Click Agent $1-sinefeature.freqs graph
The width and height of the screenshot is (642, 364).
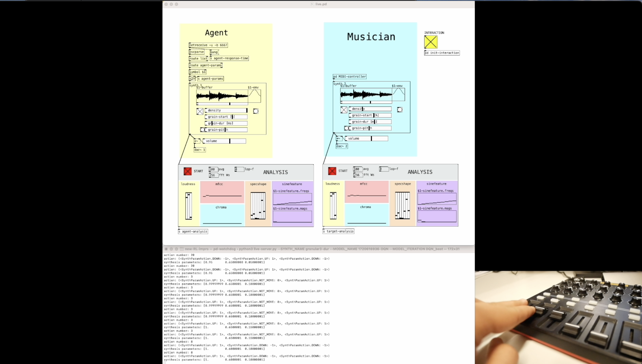point(292,199)
